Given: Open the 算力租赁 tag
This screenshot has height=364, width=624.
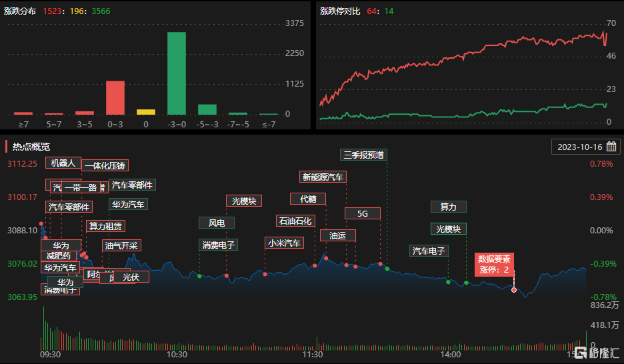Looking at the screenshot, I should [x=106, y=226].
